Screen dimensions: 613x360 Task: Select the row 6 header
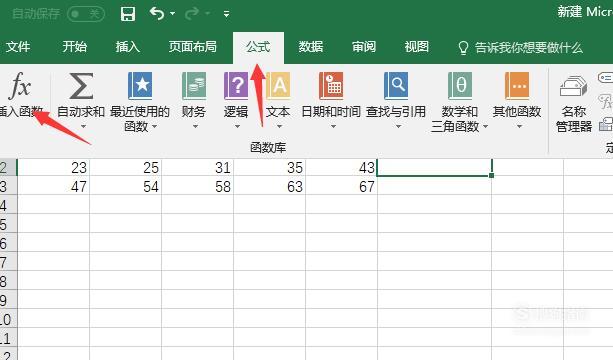coord(8,243)
